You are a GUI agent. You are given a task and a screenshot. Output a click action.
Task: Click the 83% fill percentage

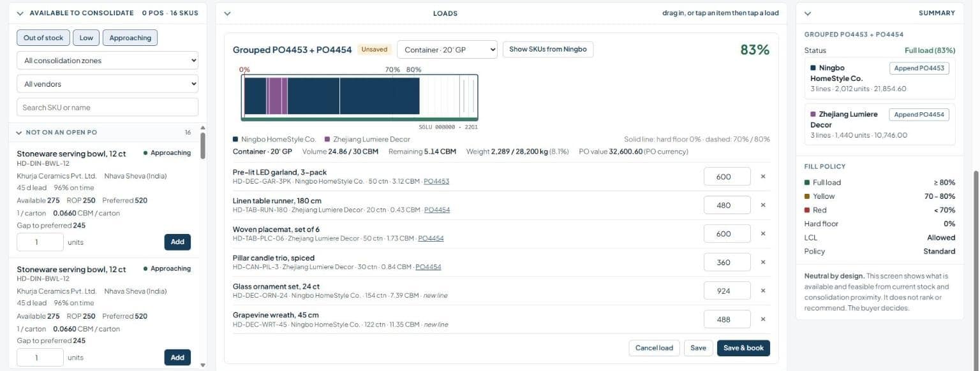point(755,50)
